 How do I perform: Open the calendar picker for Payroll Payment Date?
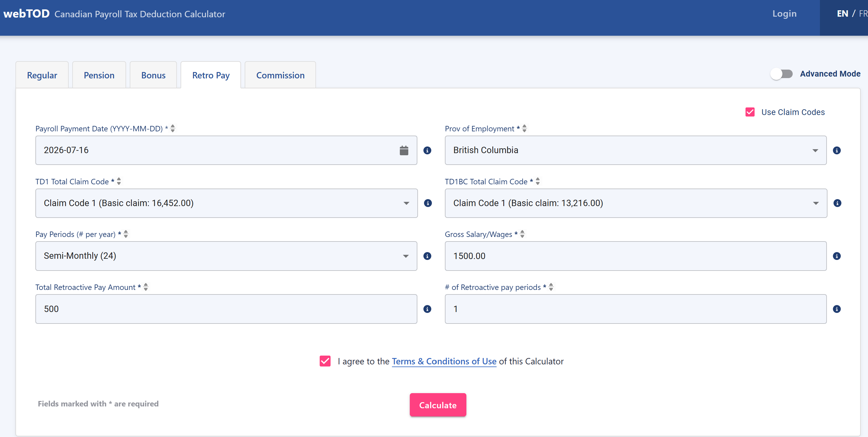tap(404, 150)
